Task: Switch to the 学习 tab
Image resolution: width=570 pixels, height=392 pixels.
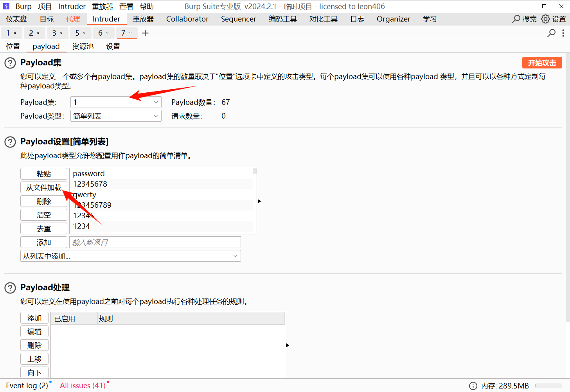Action: (430, 19)
